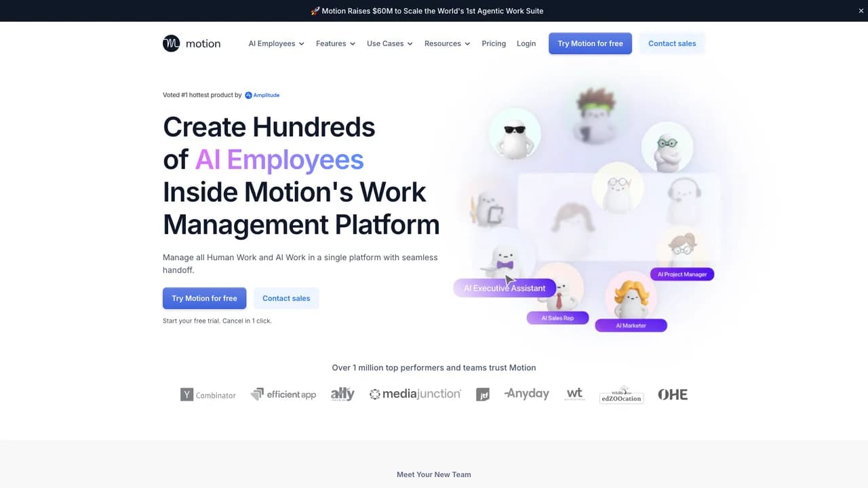
Task: Click the Anyday logo
Action: click(527, 394)
